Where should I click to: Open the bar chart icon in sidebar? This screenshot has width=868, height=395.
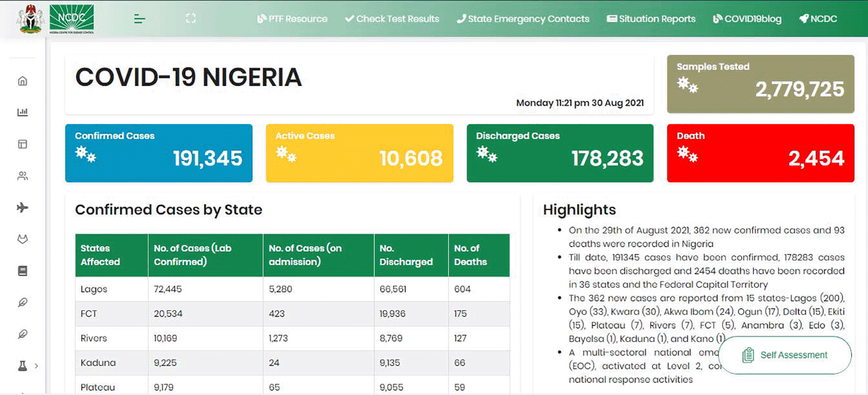point(23,112)
